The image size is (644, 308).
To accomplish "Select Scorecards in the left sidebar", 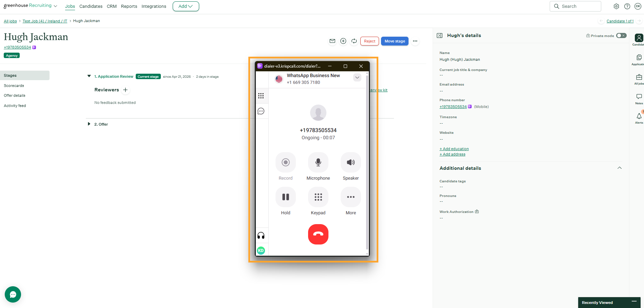I will [x=14, y=86].
